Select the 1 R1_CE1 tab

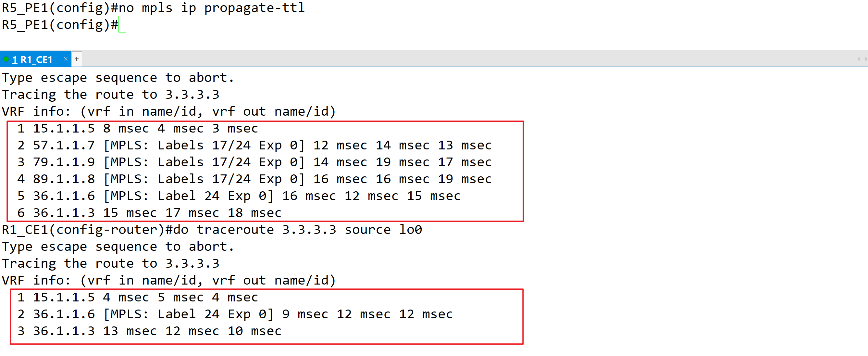point(32,60)
